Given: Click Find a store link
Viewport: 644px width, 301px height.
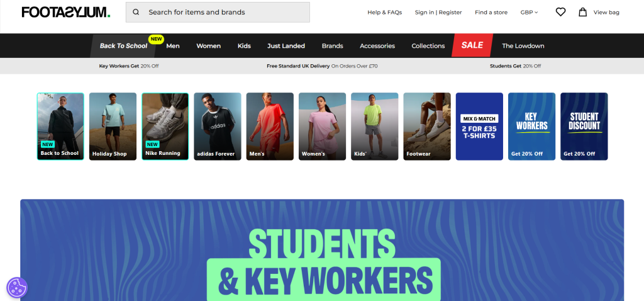Looking at the screenshot, I should (491, 13).
